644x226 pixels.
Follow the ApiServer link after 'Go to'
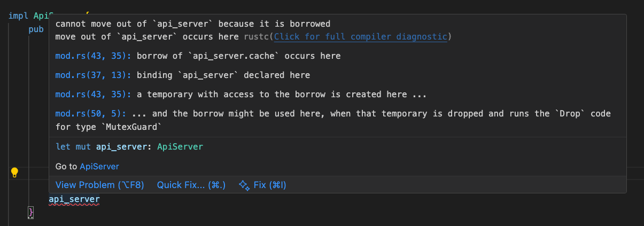click(x=99, y=166)
